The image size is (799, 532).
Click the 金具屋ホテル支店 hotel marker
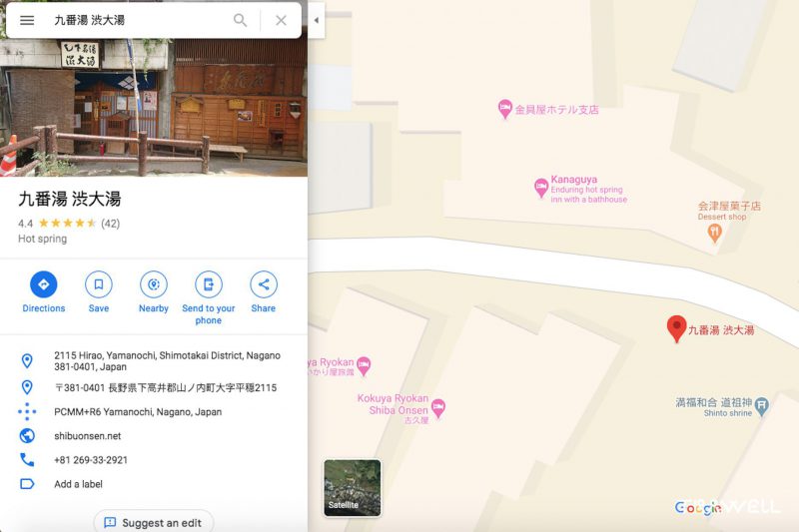click(504, 109)
